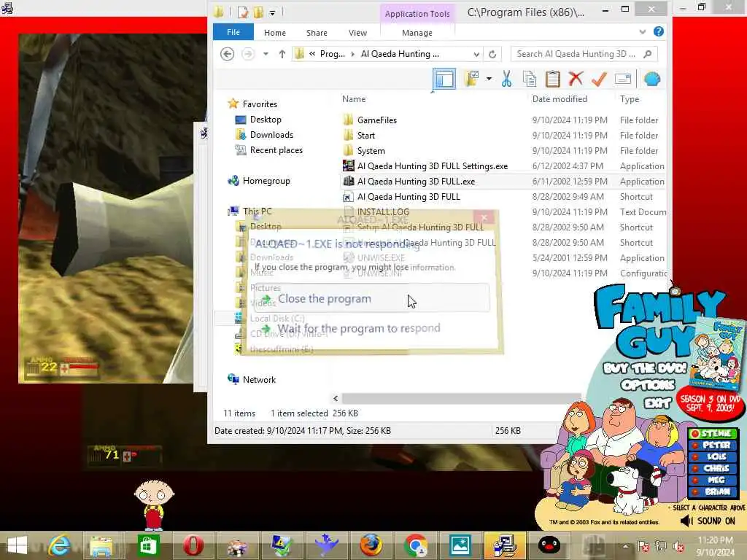Cut selection with the scissors icon
This screenshot has height=560, width=747.
coord(506,79)
